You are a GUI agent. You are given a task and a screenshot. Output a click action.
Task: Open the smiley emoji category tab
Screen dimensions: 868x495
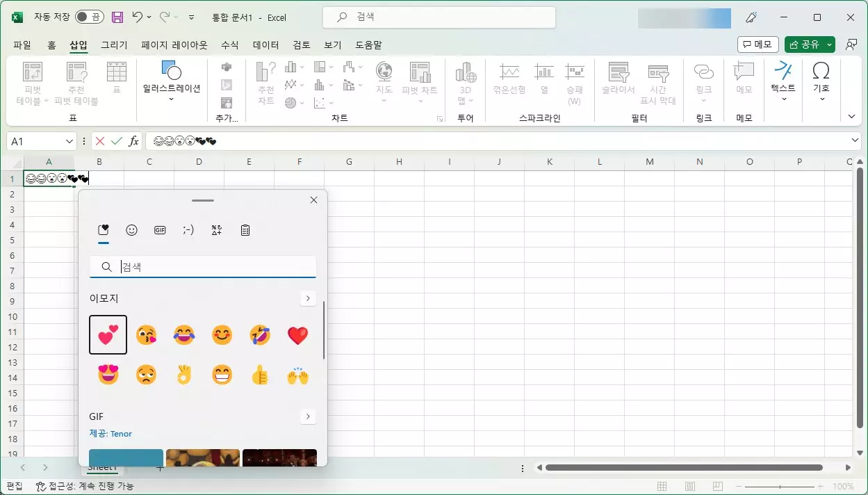pyautogui.click(x=131, y=230)
